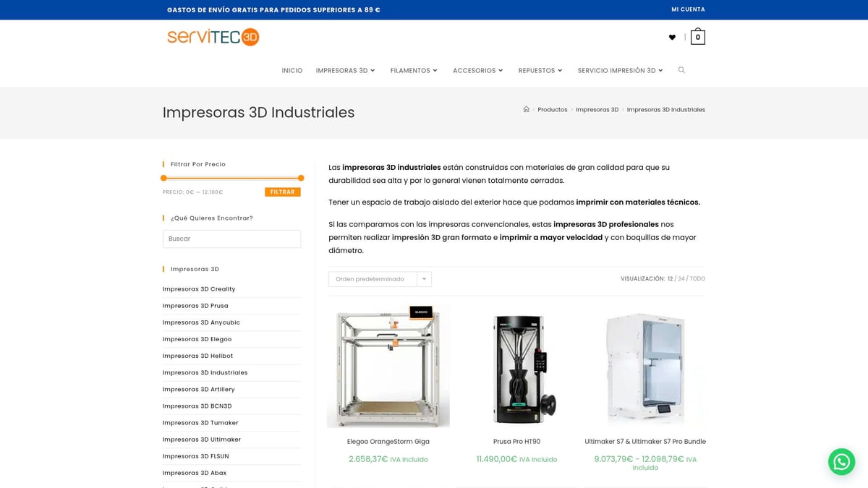Screen dimensions: 868x488
Task: Open Impresoras 3D Creality category
Action: tap(199, 289)
